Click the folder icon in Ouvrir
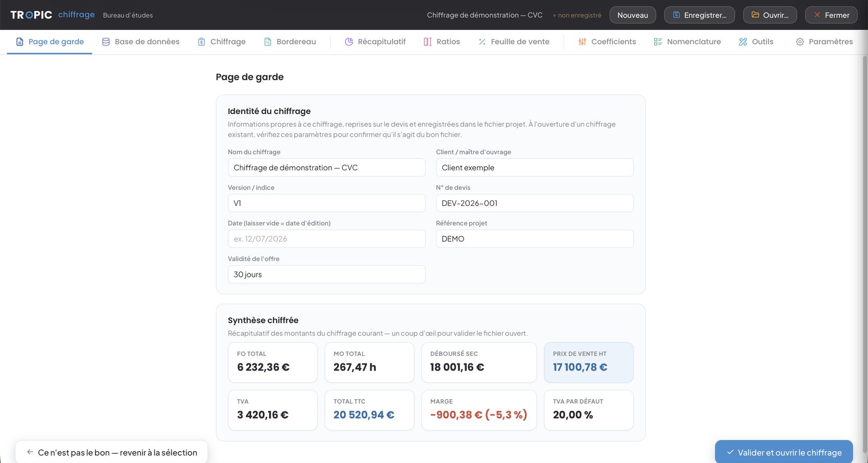This screenshot has width=868, height=463. (x=755, y=15)
